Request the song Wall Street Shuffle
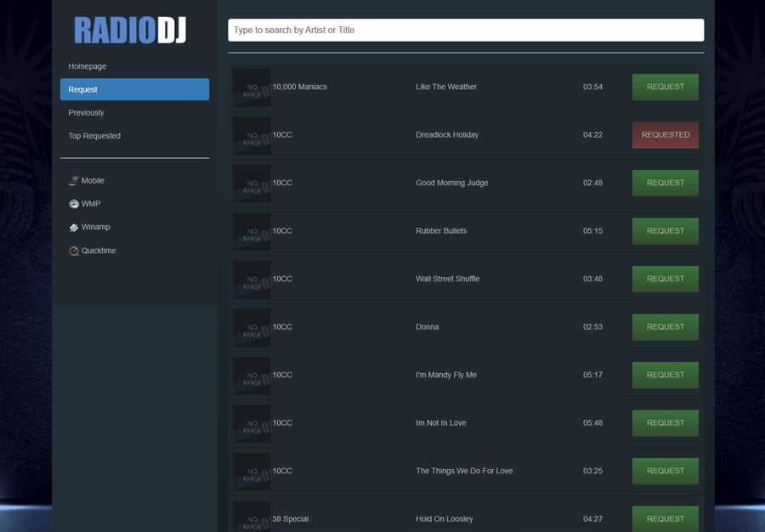 pos(665,279)
